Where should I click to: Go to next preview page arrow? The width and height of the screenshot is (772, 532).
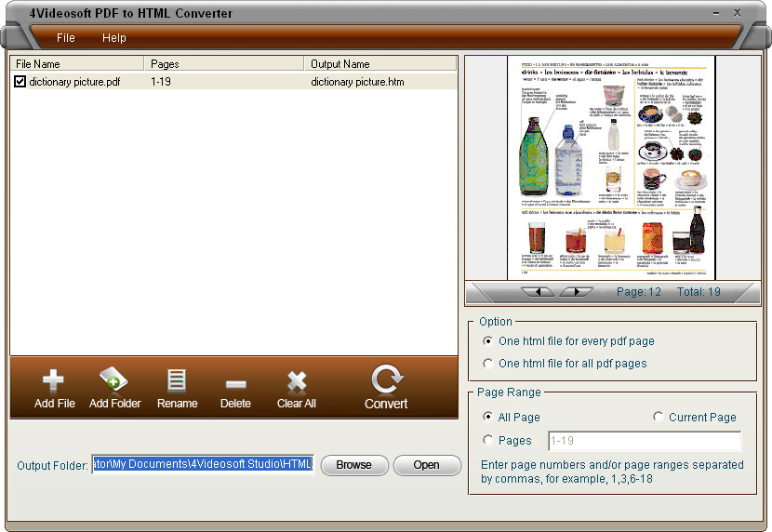pyautogui.click(x=575, y=292)
